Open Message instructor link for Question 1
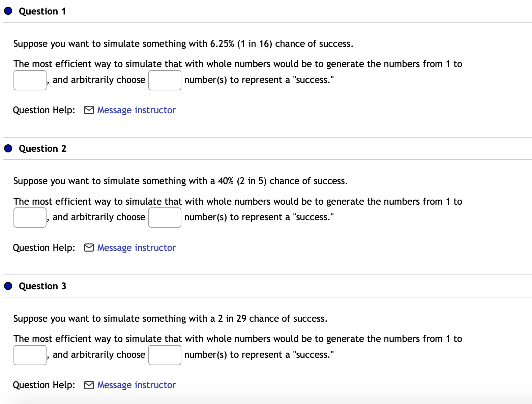The width and height of the screenshot is (532, 404). pos(136,110)
